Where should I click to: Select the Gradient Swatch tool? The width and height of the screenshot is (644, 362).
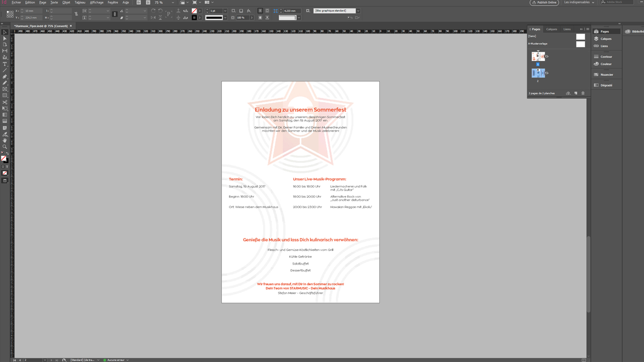tap(5, 115)
